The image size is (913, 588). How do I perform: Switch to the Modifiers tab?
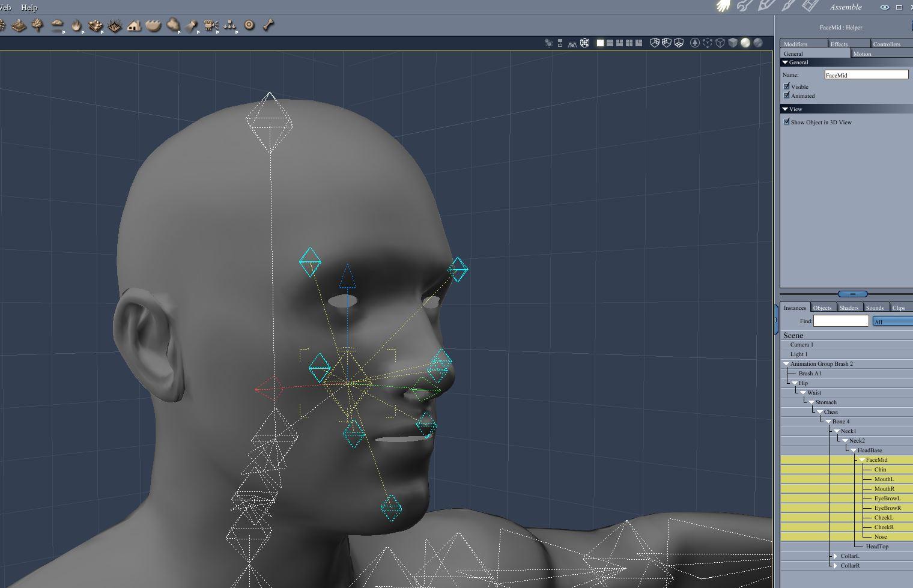pos(803,44)
